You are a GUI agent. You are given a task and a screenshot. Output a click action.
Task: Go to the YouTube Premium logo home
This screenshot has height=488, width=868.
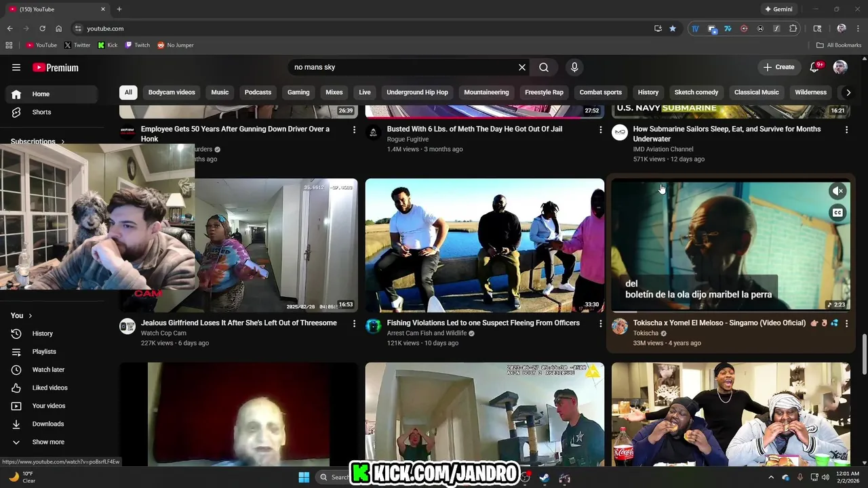point(56,67)
